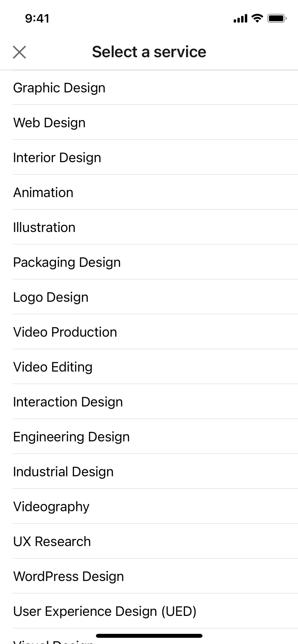
Task: Close the service selection screen
Action: point(19,52)
